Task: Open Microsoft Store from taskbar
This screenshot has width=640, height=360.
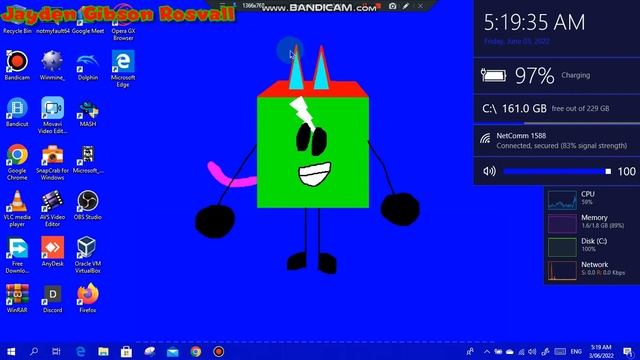Action: (126, 351)
